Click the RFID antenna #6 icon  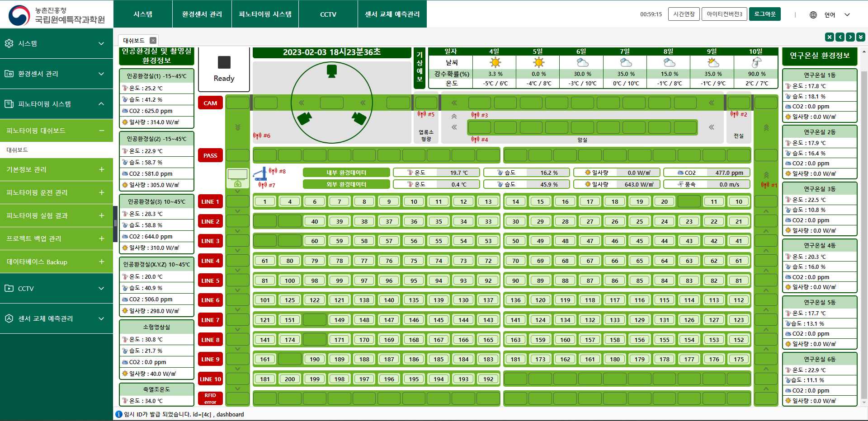click(257, 136)
